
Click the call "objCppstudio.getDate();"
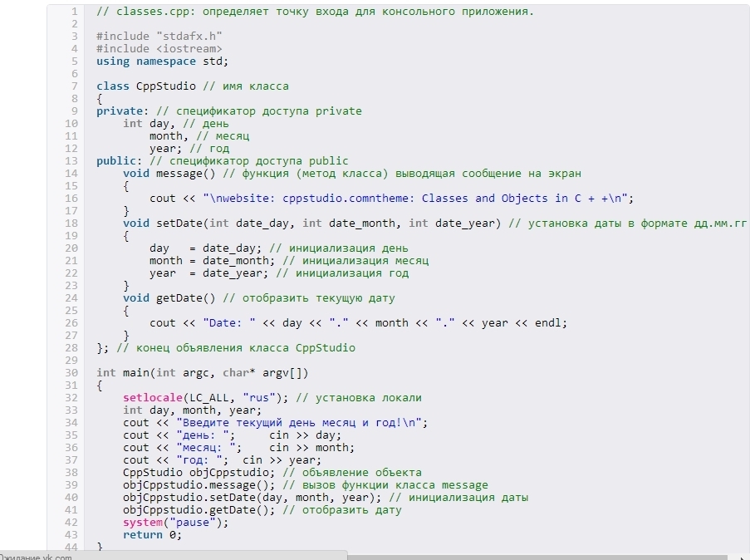coord(199,509)
